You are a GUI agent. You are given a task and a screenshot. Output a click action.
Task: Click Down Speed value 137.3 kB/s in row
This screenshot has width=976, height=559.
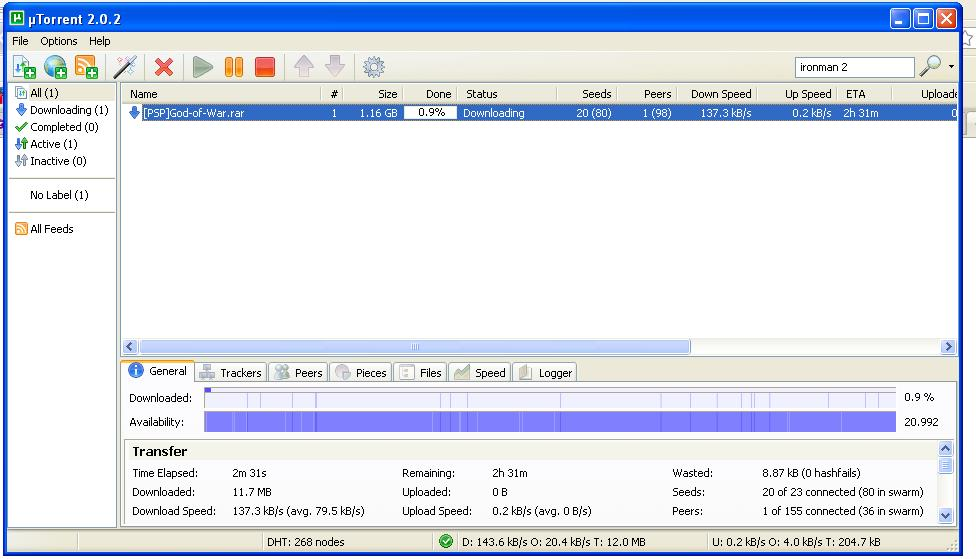tap(726, 113)
